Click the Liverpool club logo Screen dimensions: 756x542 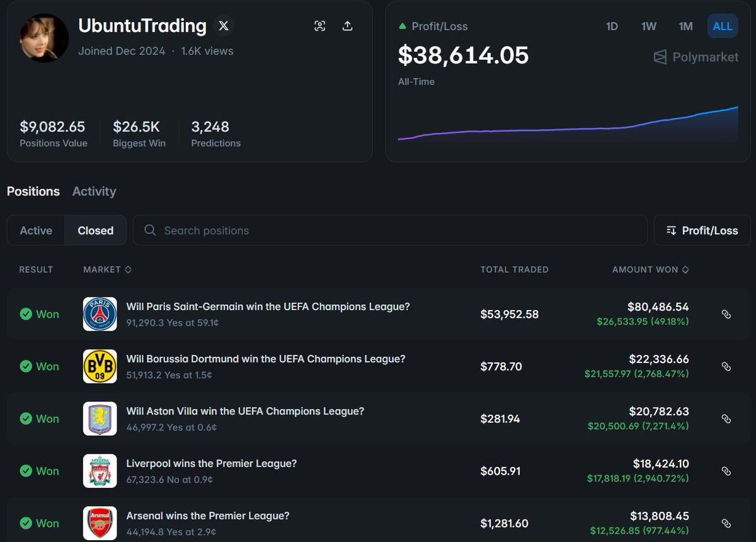coord(100,471)
